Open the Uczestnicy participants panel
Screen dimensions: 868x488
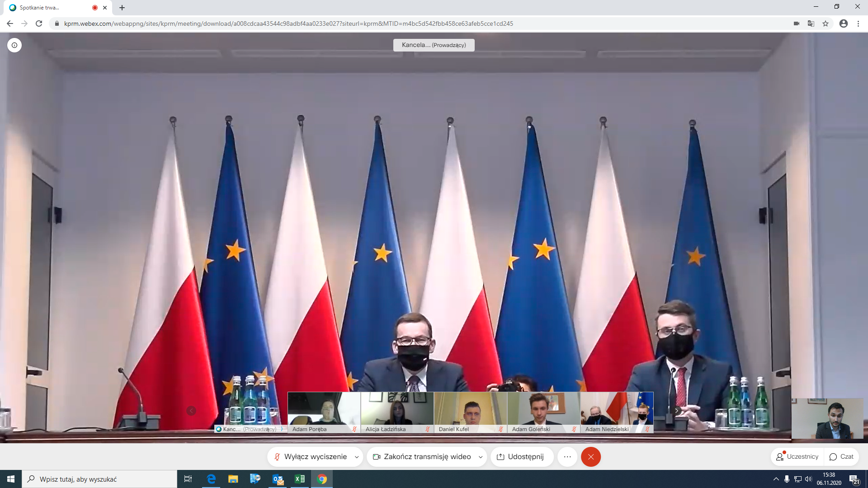(x=797, y=457)
